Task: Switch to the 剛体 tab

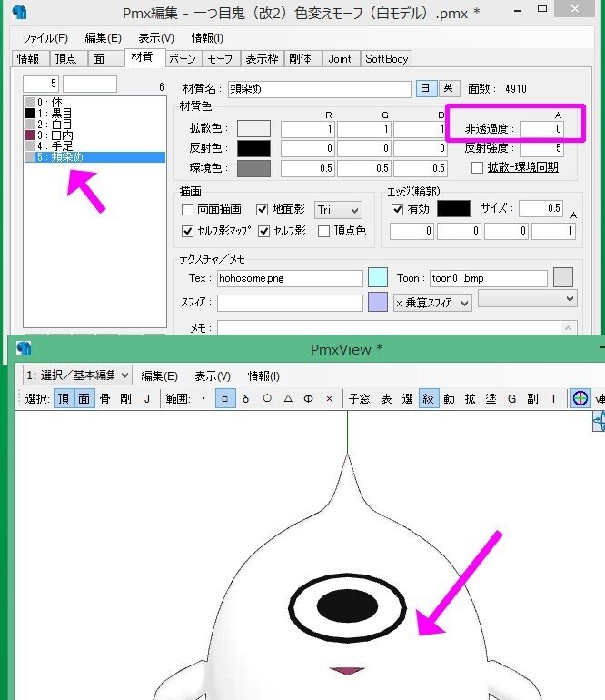Action: [x=301, y=59]
